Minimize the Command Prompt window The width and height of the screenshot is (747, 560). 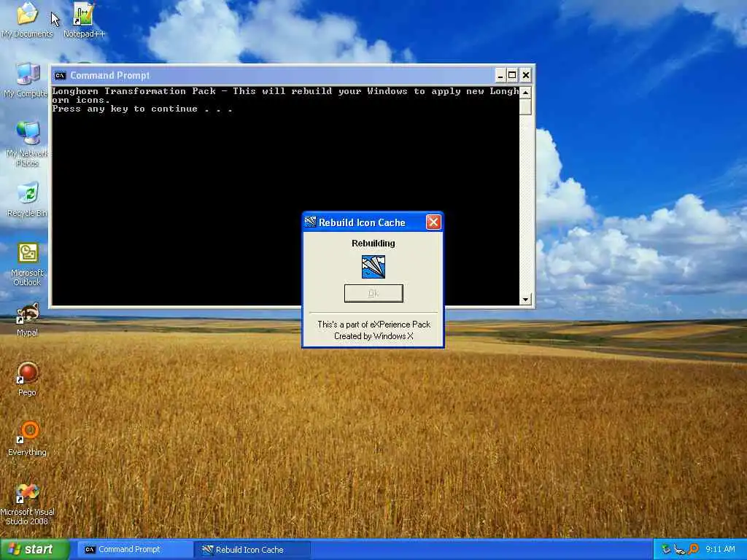tap(500, 75)
